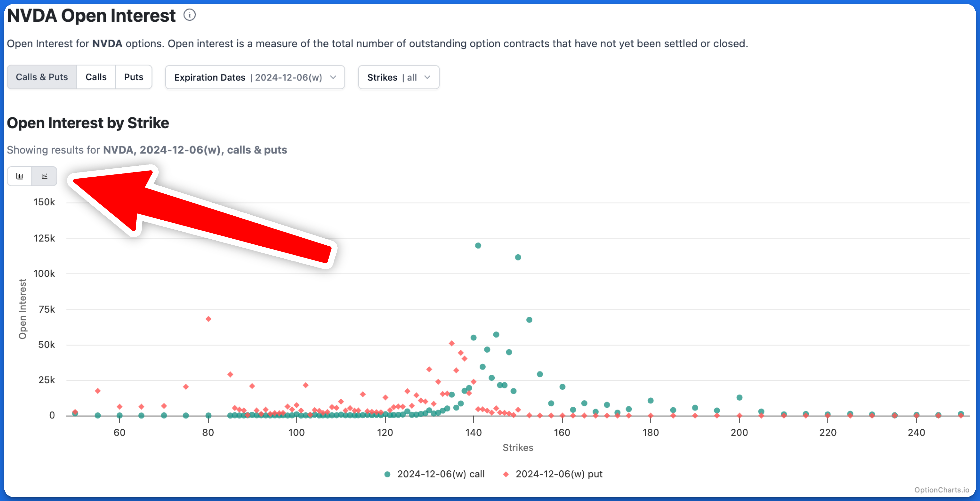
Task: Click the 'Open Interest' y-axis title
Action: pos(23,309)
